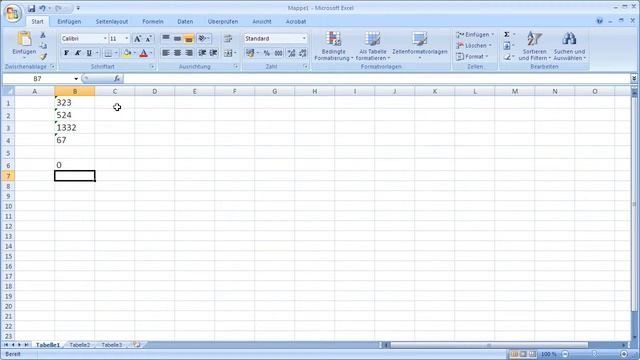The image size is (640, 360).
Task: Insert AutoSum with the sigma icon
Action: pyautogui.click(x=507, y=35)
